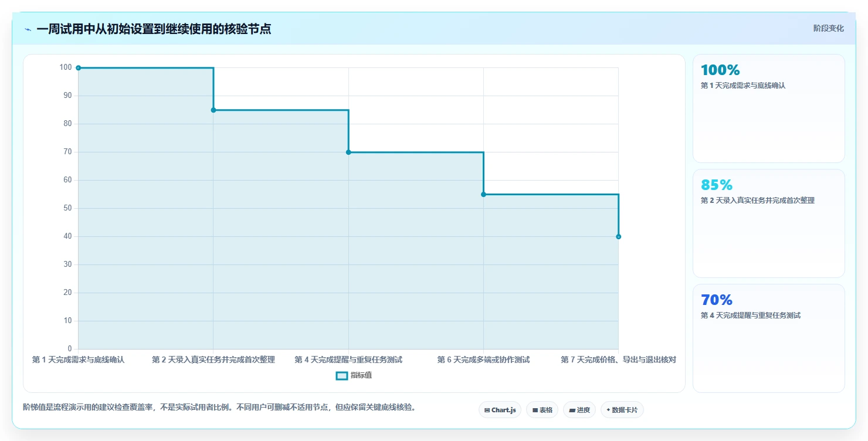Viewport: 868px width, 441px height.
Task: Click the y-axis tick label 50
Action: pyautogui.click(x=67, y=208)
